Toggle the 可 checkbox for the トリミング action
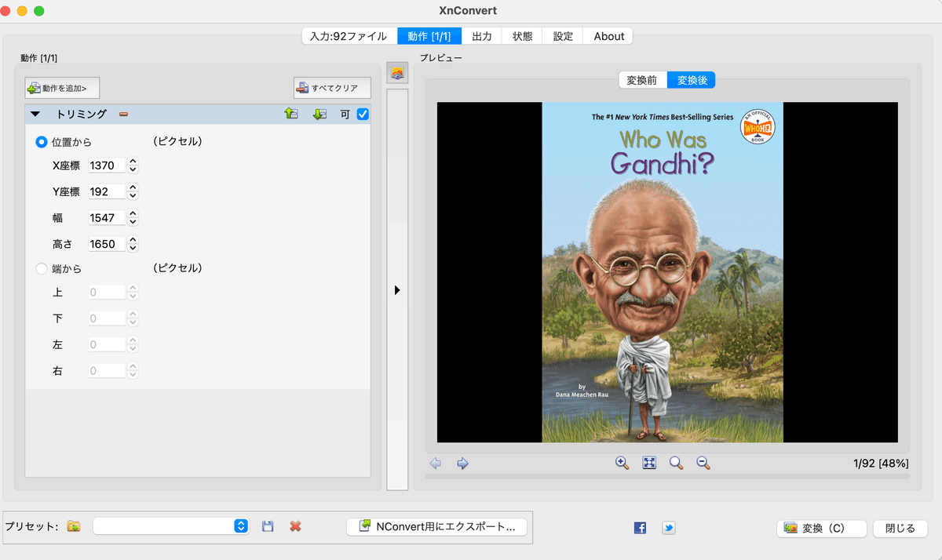The height and width of the screenshot is (560, 942). tap(363, 115)
